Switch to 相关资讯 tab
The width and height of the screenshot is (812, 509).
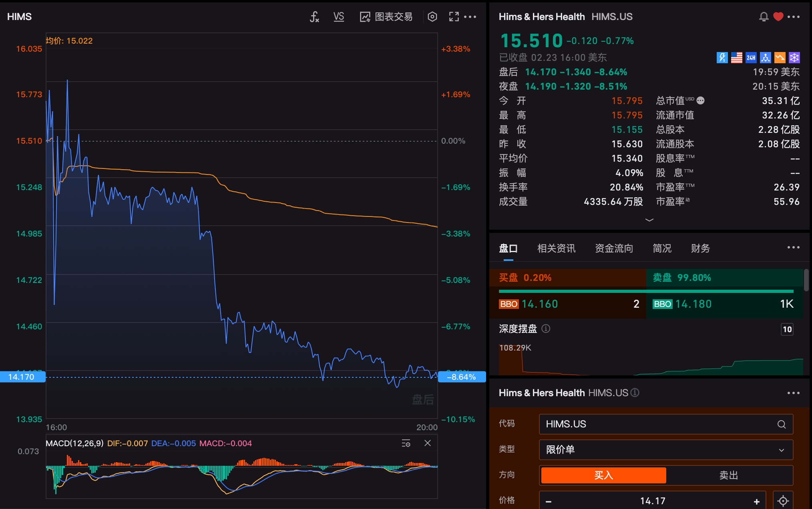[x=556, y=248]
